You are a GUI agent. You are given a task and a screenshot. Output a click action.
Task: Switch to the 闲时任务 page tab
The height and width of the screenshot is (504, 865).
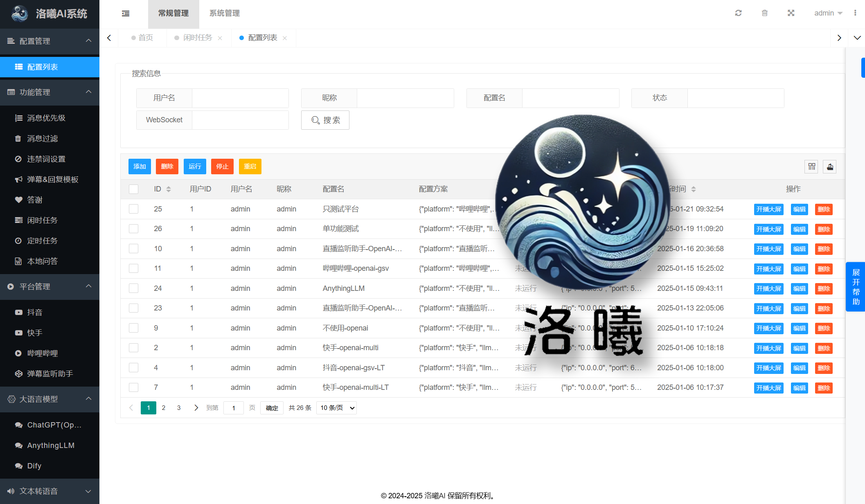click(197, 38)
